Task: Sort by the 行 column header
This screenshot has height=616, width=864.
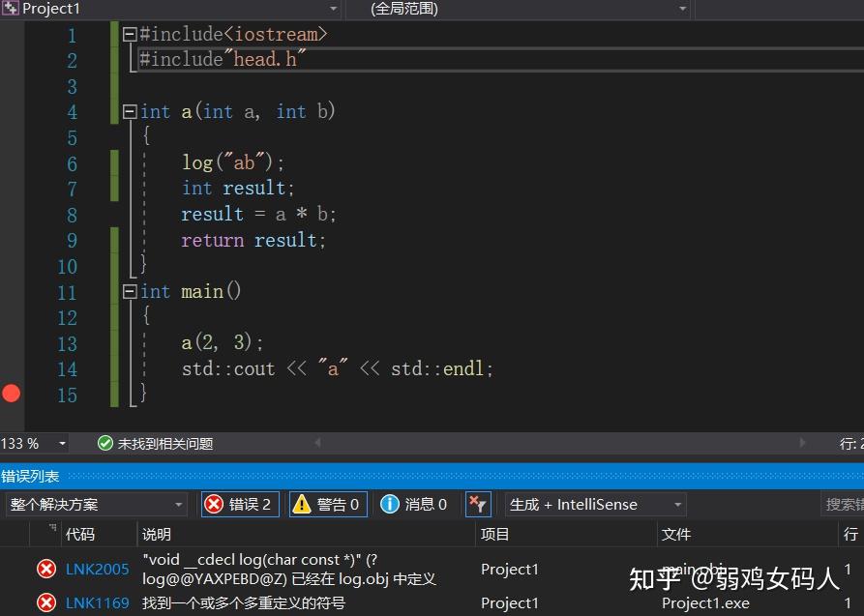Action: point(850,535)
